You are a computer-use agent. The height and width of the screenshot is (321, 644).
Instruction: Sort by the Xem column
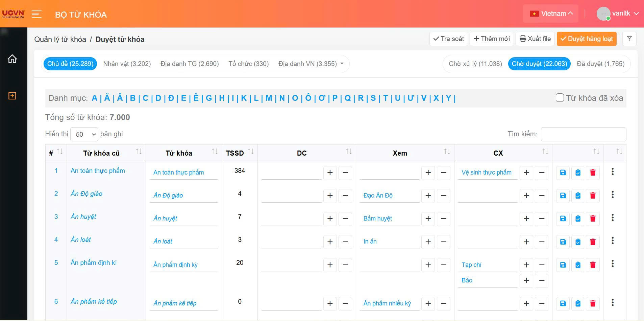(x=405, y=153)
